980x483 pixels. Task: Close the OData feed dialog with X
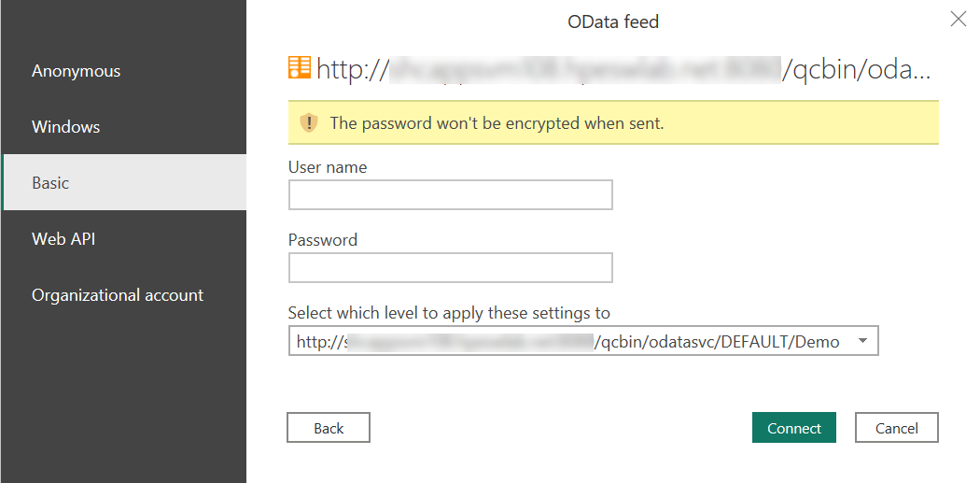tap(959, 20)
